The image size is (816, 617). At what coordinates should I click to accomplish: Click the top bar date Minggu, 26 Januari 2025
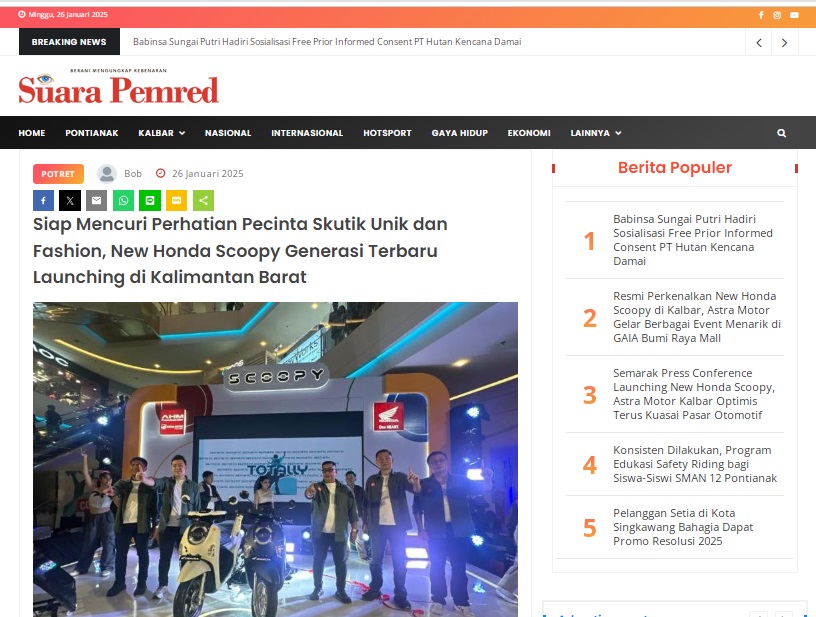[x=68, y=15]
